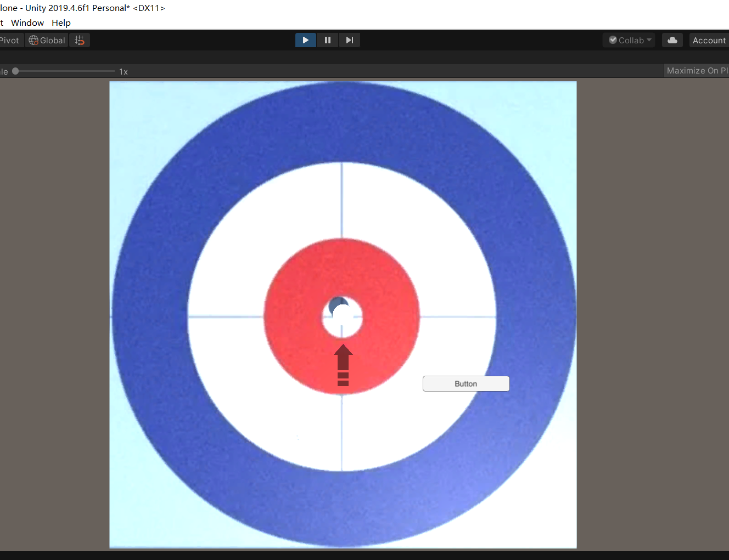This screenshot has height=560, width=729.
Task: Click the white center of the target
Action: [343, 317]
